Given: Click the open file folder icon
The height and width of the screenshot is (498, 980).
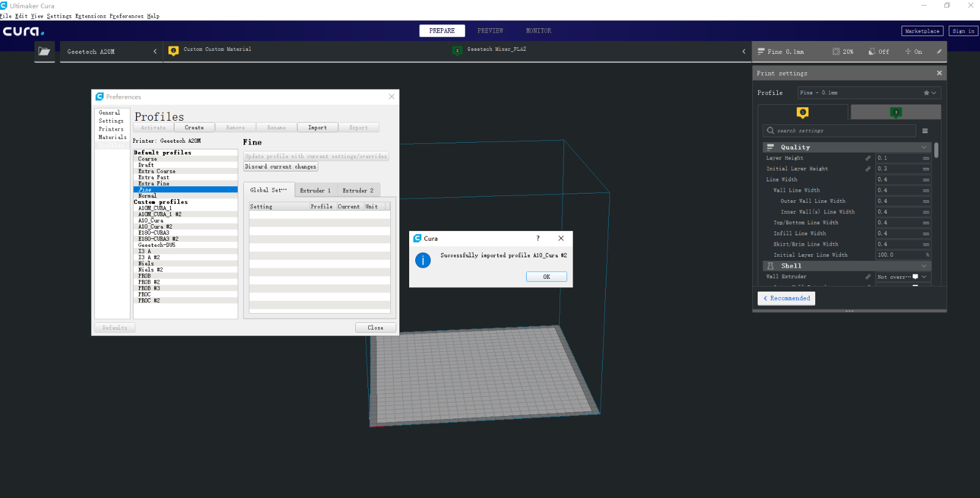Looking at the screenshot, I should pos(44,51).
